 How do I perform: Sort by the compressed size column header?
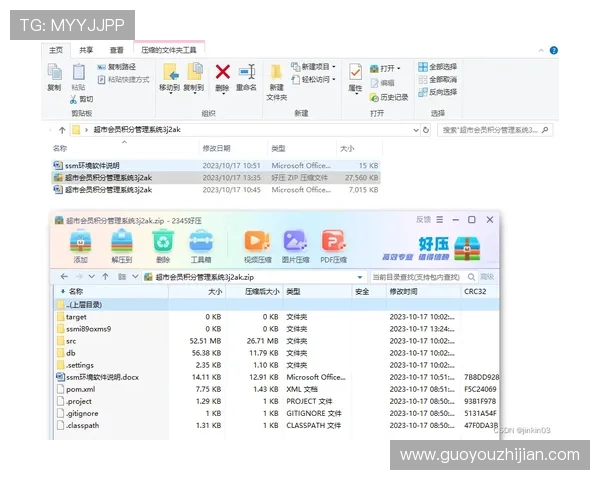pyautogui.click(x=262, y=292)
